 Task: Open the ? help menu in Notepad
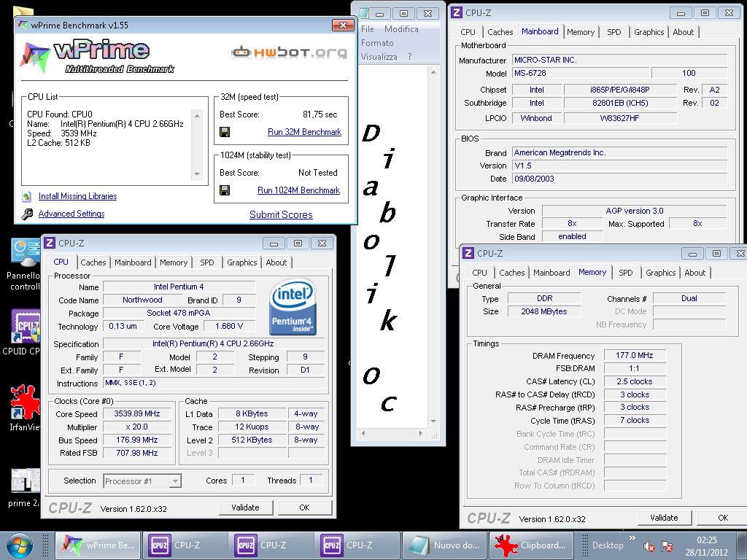pyautogui.click(x=410, y=57)
